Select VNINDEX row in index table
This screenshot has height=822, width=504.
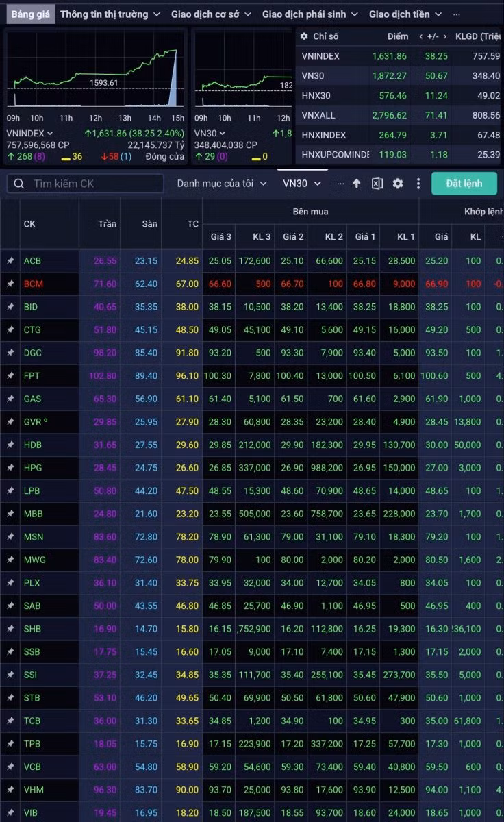399,56
